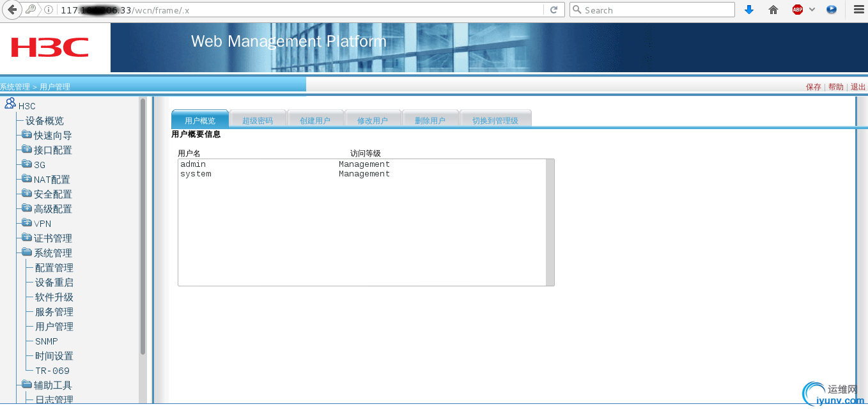Click the 保存 link

814,87
